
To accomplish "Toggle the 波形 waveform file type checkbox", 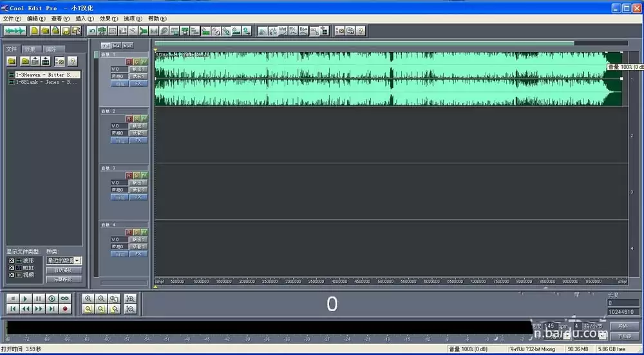I will coord(12,260).
